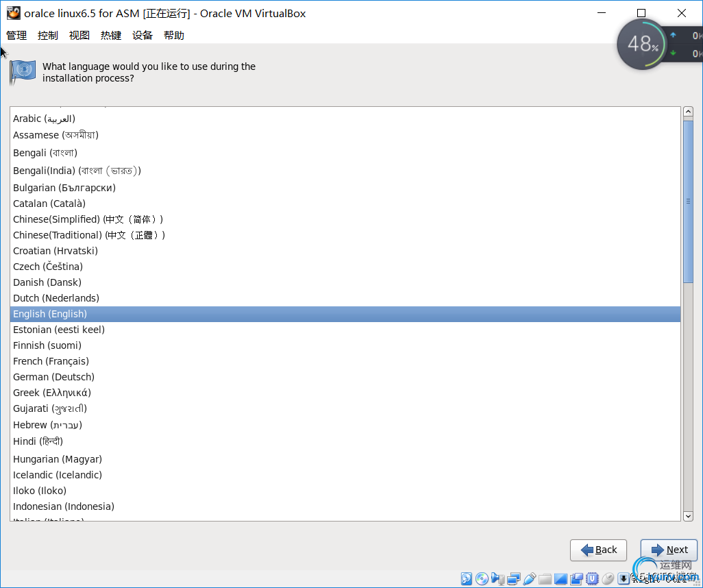Click the scrollbar down arrow

point(688,516)
